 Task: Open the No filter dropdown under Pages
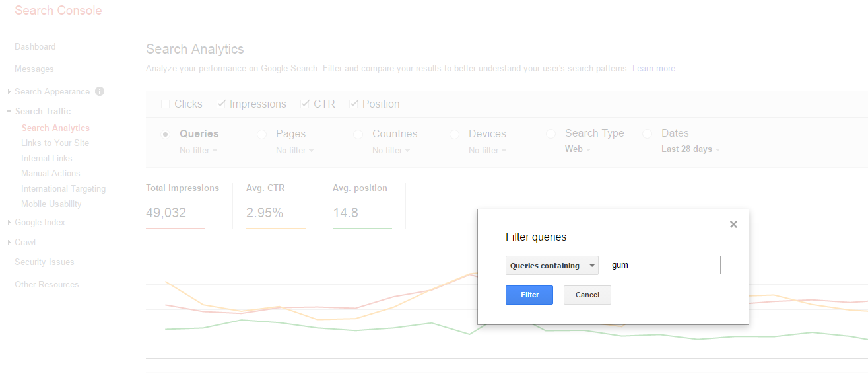pyautogui.click(x=294, y=150)
